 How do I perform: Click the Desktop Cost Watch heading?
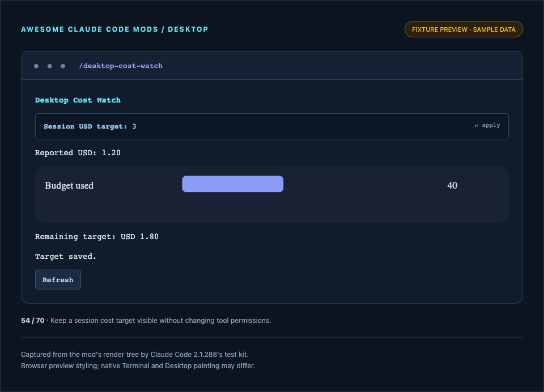click(78, 100)
